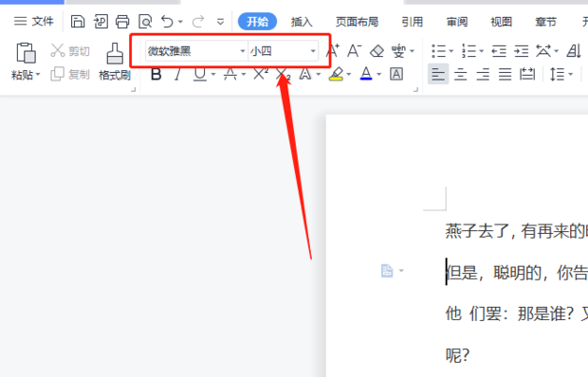588x377 pixels.
Task: Click the line spacing icon
Action: tap(557, 74)
